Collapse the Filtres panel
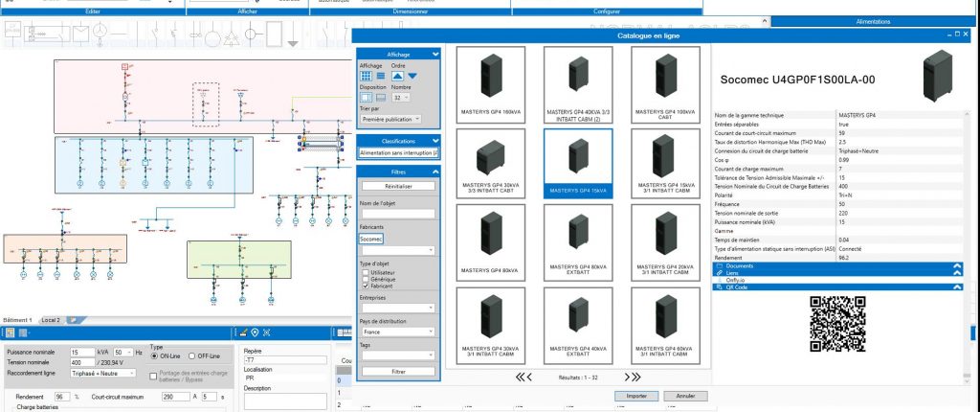 (x=435, y=172)
